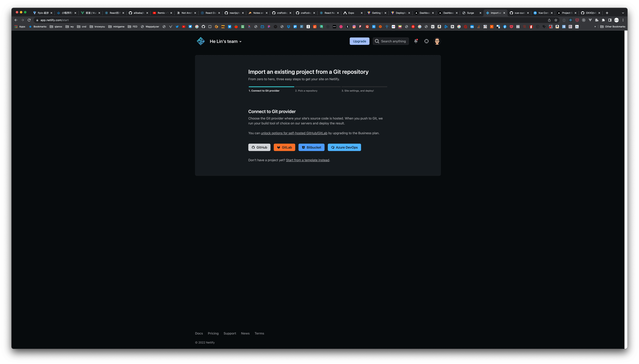Open the React DevTools extension icon
The height and width of the screenshot is (364, 639).
tap(570, 20)
